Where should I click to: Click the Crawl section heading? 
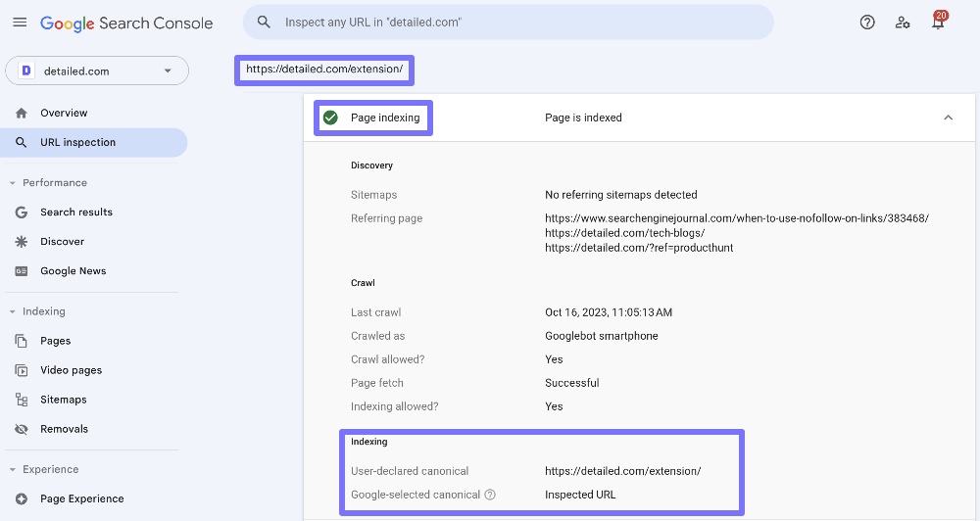point(363,283)
